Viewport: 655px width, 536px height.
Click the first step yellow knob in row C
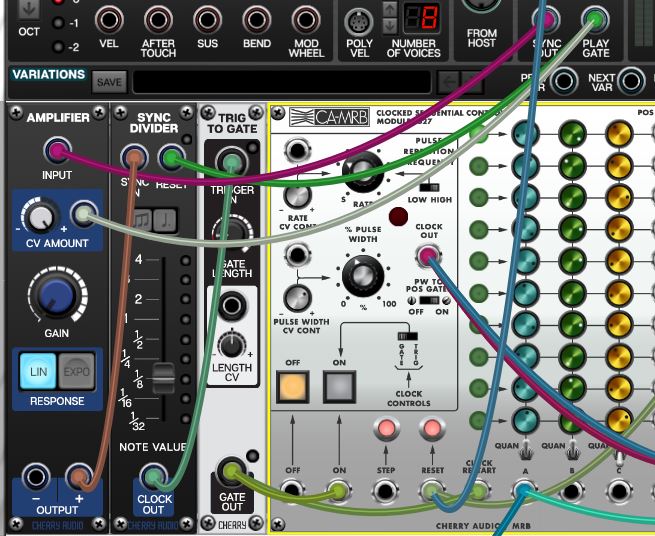tap(619, 134)
